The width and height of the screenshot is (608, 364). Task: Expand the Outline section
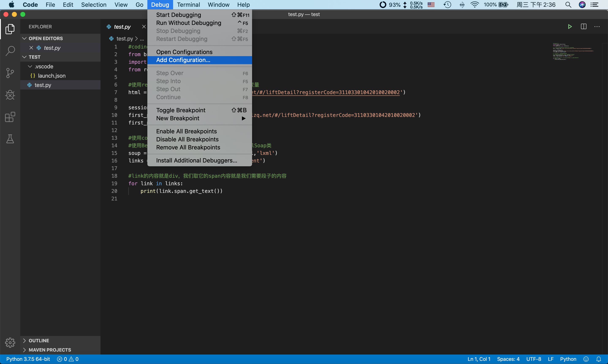pos(60,340)
